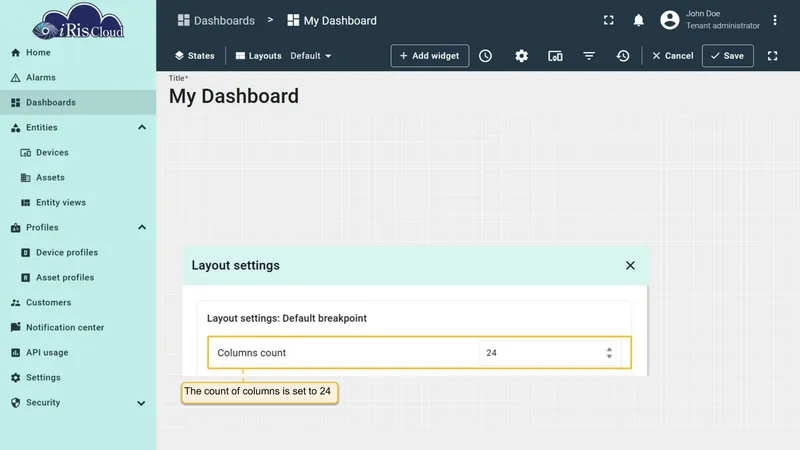Click the Asset profiles icon

click(x=26, y=278)
